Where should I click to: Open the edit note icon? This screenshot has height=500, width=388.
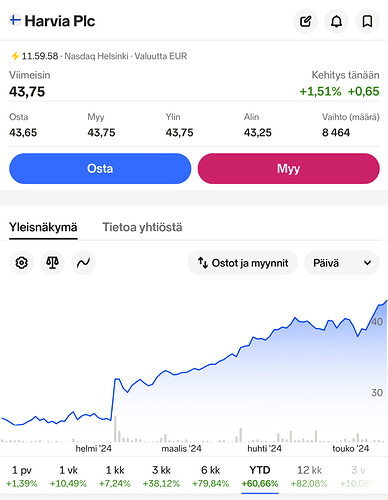305,21
